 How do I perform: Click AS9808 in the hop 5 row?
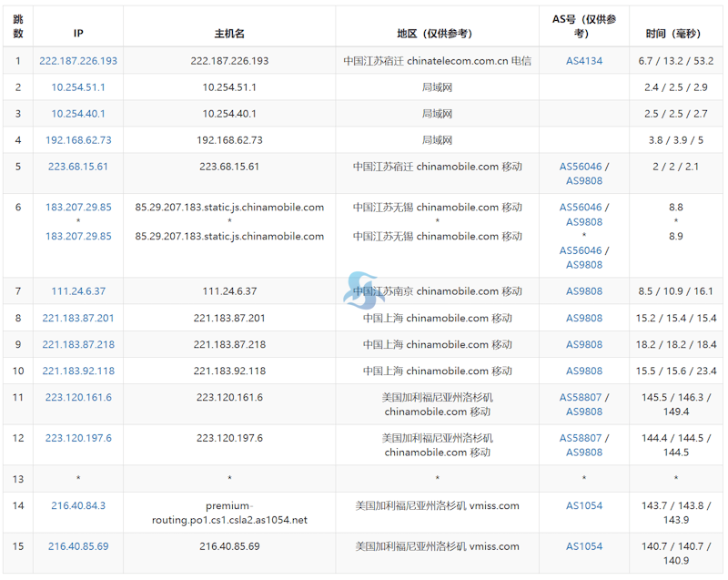[584, 181]
